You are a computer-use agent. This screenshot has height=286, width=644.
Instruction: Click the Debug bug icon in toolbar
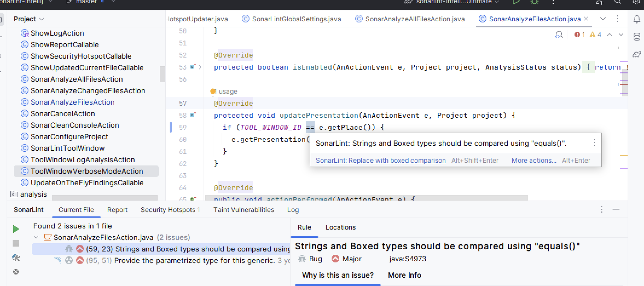(534, 2)
